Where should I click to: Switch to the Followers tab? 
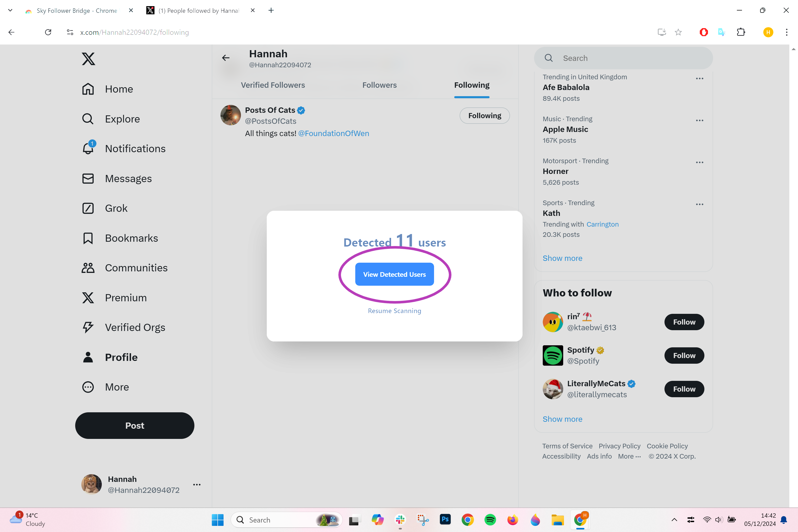click(x=379, y=85)
